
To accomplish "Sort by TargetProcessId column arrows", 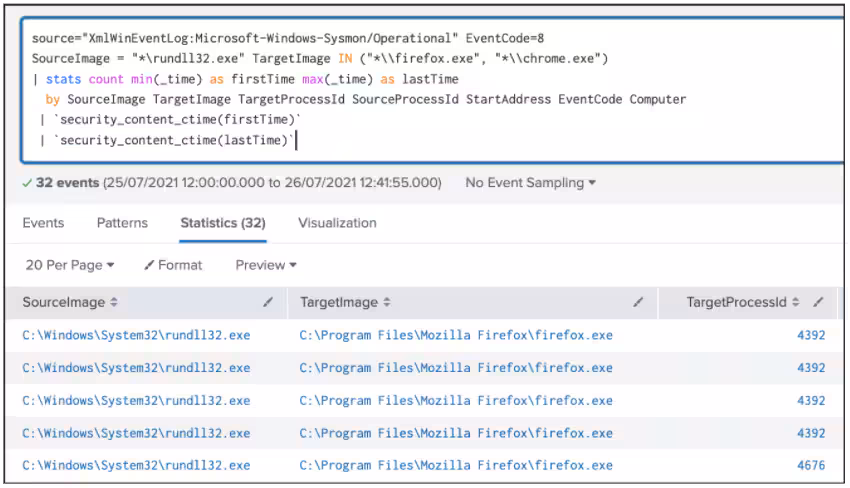I will [x=796, y=302].
